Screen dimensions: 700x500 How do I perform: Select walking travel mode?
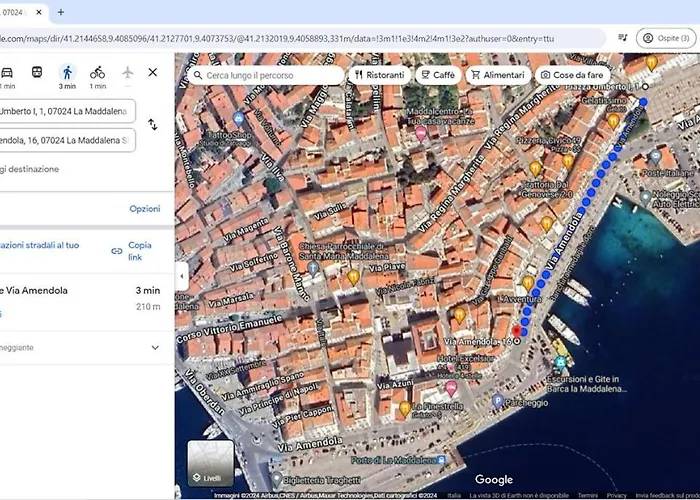click(67, 72)
